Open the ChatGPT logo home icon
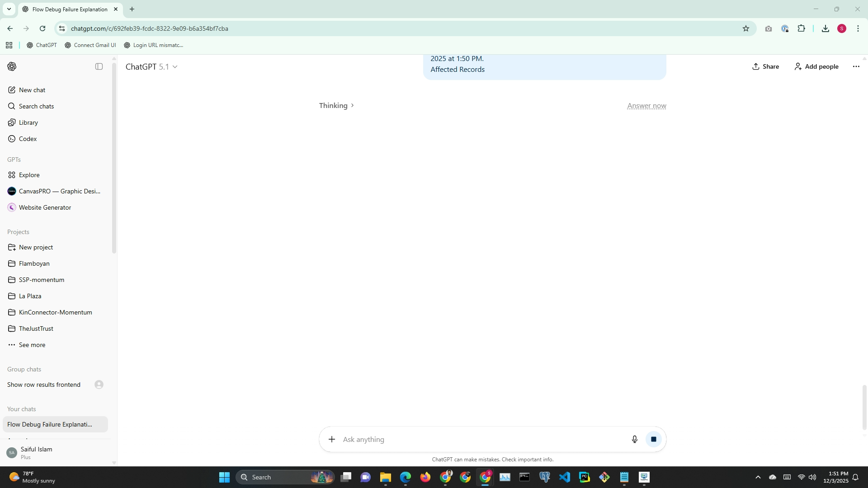Screen dimensions: 868x488 [x=12, y=66]
